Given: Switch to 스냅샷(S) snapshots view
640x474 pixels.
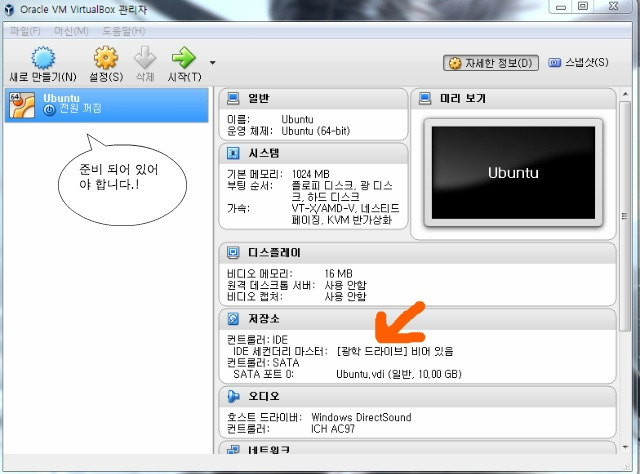Looking at the screenshot, I should click(578, 62).
